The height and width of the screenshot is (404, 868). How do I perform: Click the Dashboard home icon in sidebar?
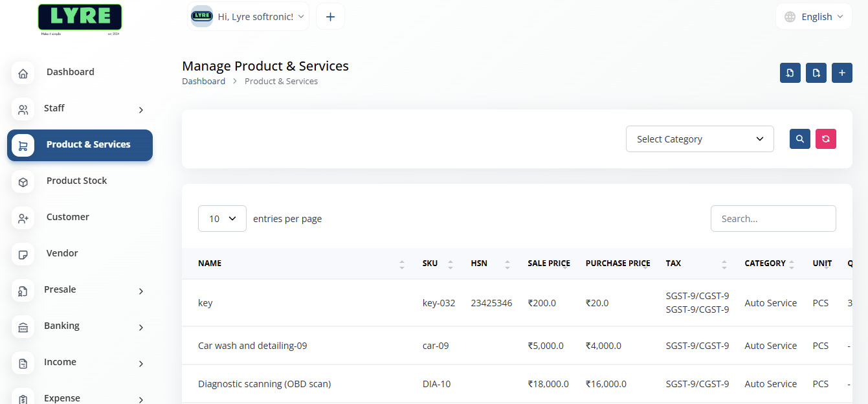click(x=23, y=74)
